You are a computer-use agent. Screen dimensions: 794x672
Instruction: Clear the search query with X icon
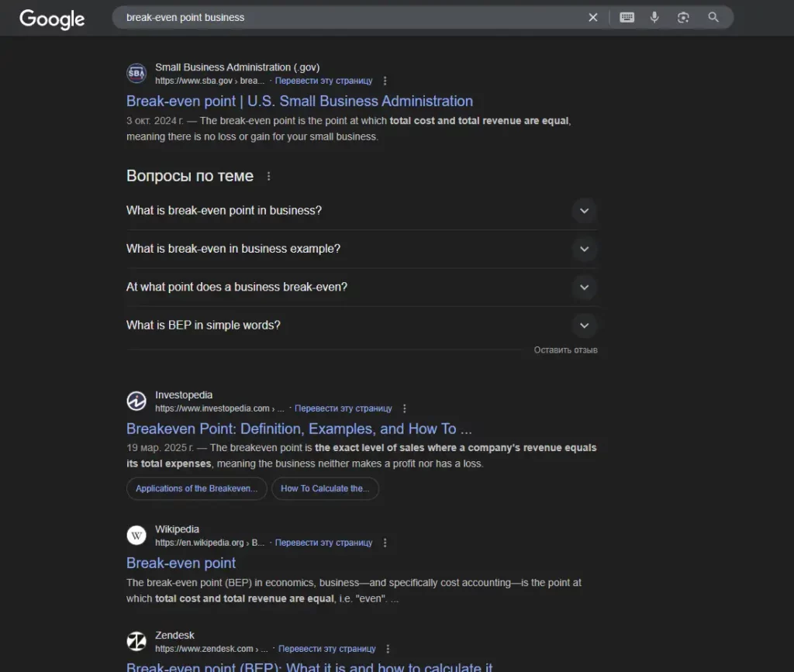pos(593,18)
